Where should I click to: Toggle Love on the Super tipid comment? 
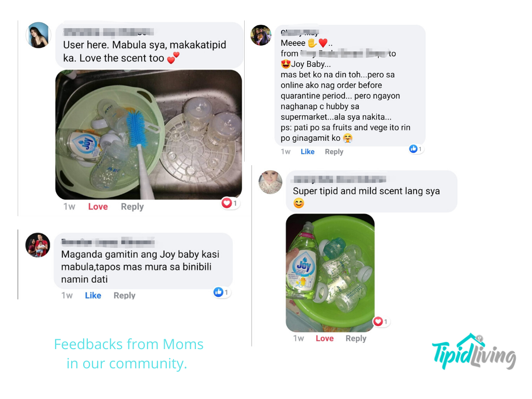324,338
